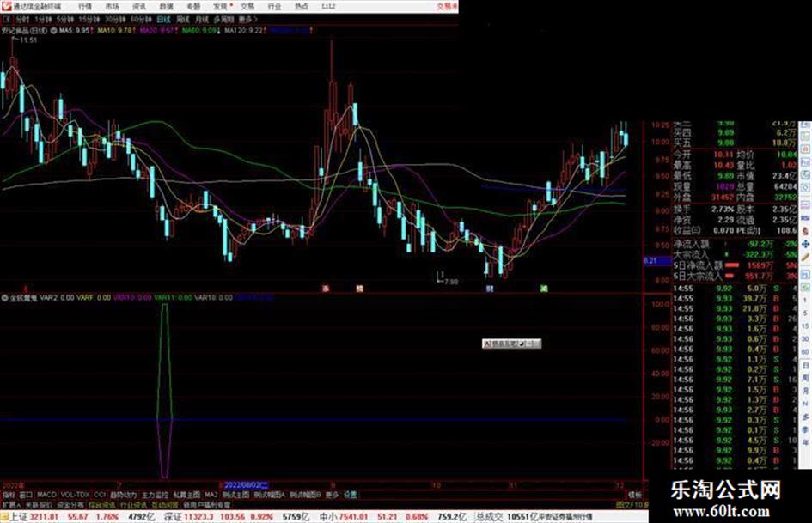Select the 30-minute shortcut in right sidebar
This screenshot has width=812, height=523.
(805, 338)
